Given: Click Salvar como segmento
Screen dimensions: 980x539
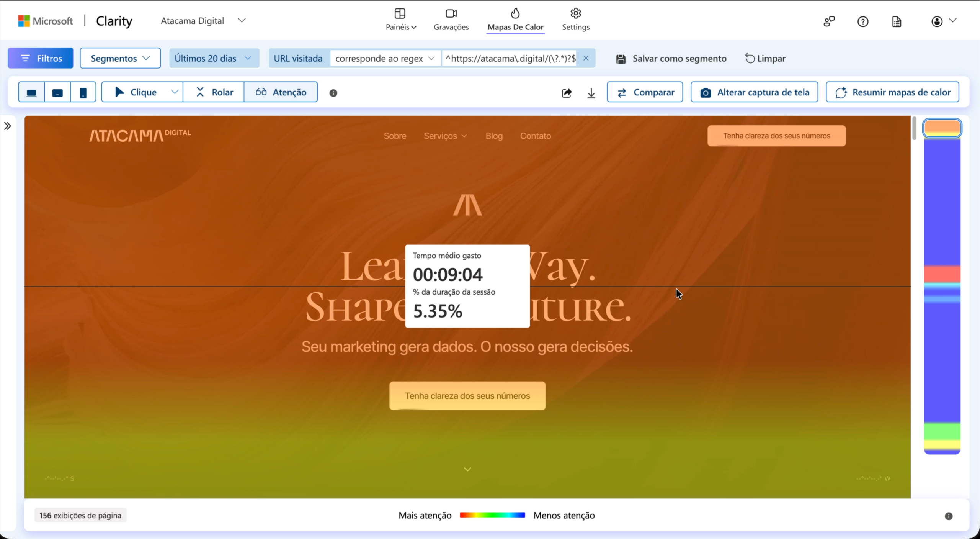Looking at the screenshot, I should point(671,59).
